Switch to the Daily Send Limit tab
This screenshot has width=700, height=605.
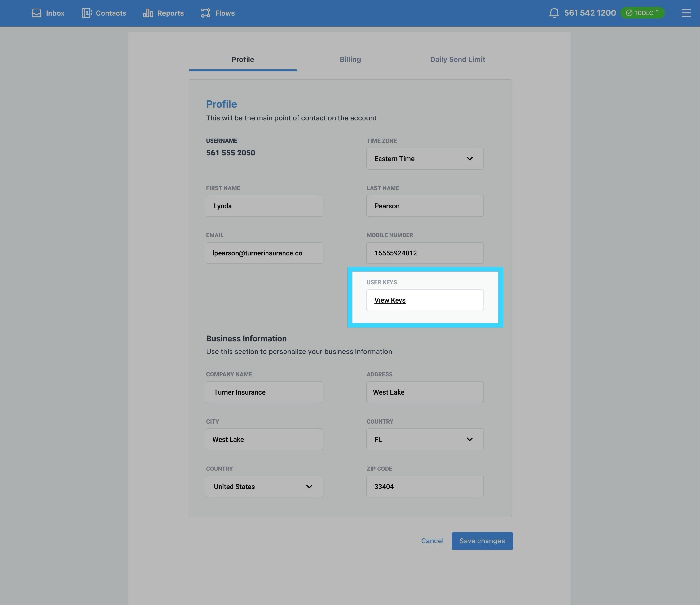tap(457, 60)
